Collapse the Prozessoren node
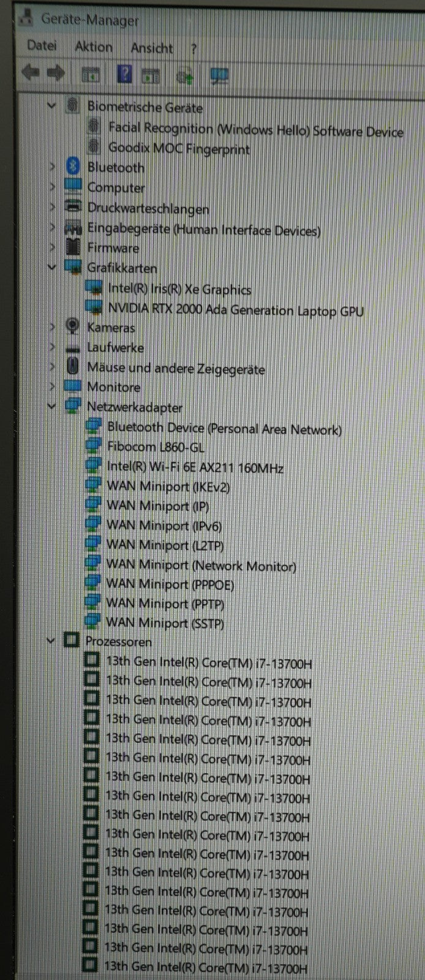Viewport: 425px width, 980px height. [51, 641]
